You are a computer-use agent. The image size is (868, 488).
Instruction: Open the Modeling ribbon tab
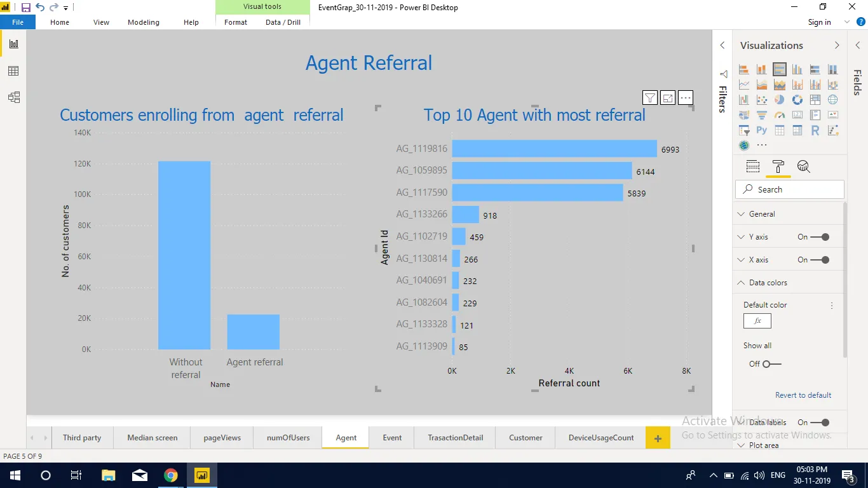click(144, 22)
